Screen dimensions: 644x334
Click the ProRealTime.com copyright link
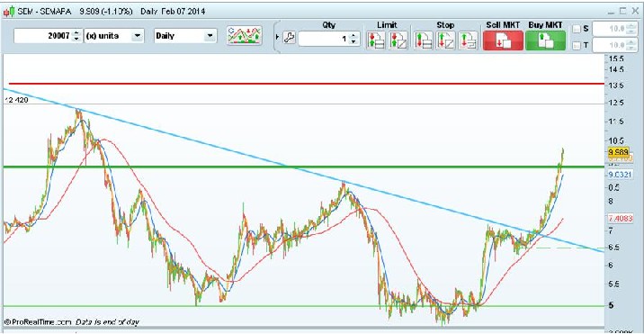(x=37, y=321)
